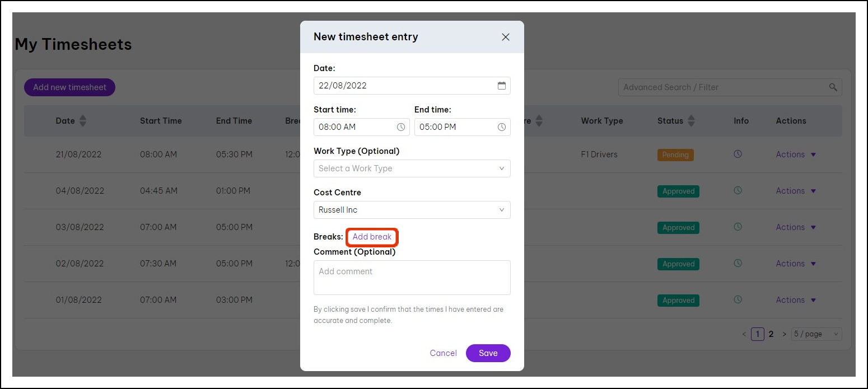
Task: Click the End time clock icon
Action: (502, 127)
